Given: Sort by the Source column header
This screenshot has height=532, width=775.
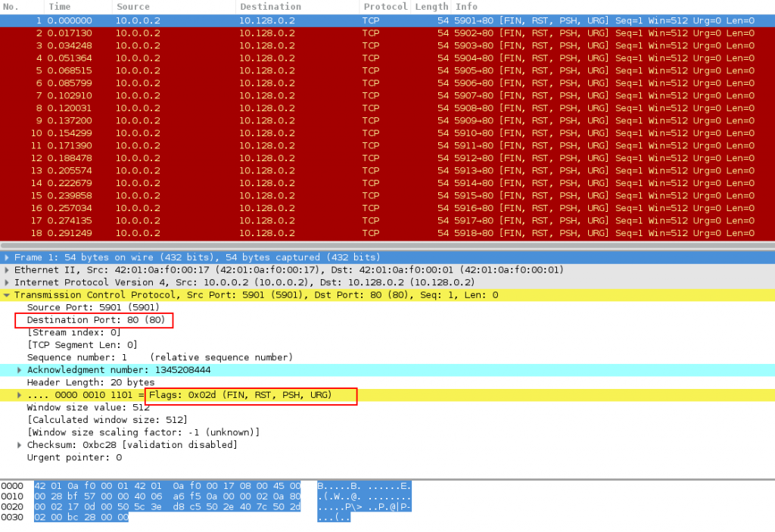Looking at the screenshot, I should [132, 7].
